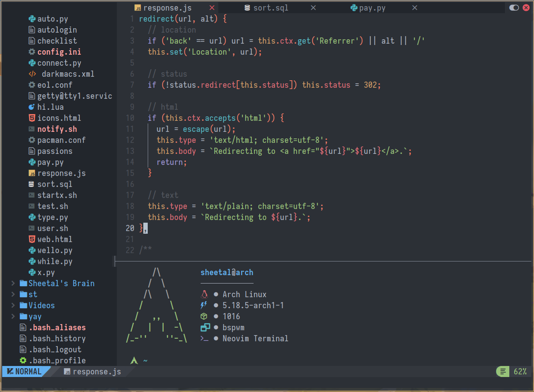The image size is (534, 392).
Task: Click the document icon beside checklist
Action: tap(32, 41)
